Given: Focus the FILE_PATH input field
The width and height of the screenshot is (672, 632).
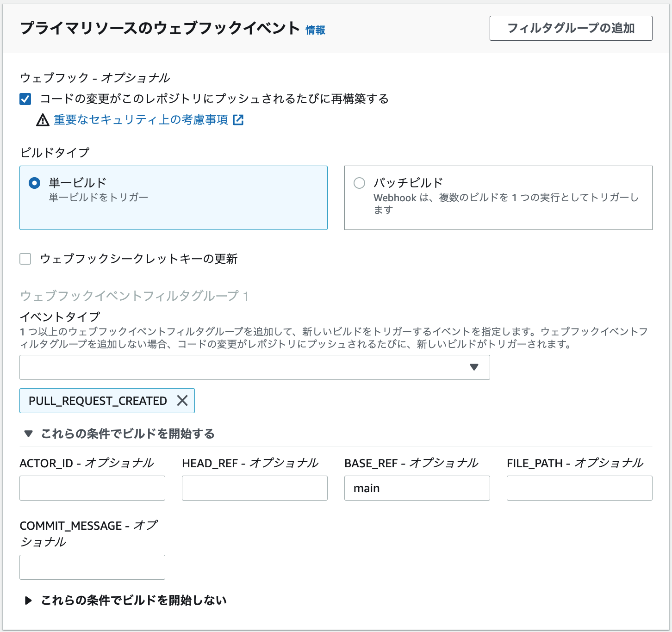Looking at the screenshot, I should 579,488.
